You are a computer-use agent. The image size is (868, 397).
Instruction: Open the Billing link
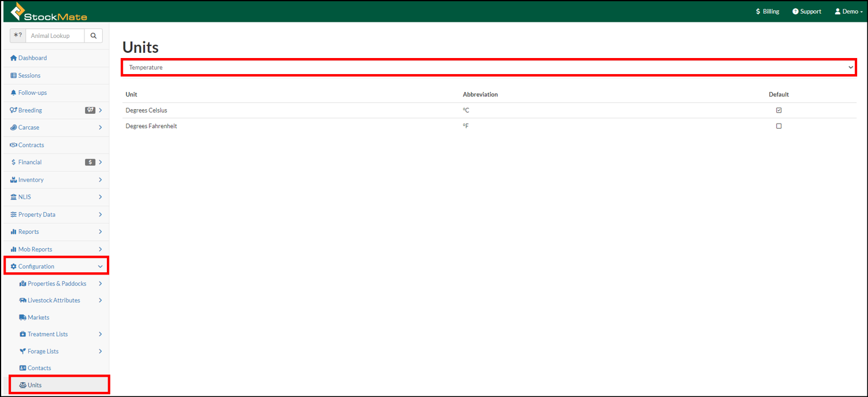[x=767, y=11]
